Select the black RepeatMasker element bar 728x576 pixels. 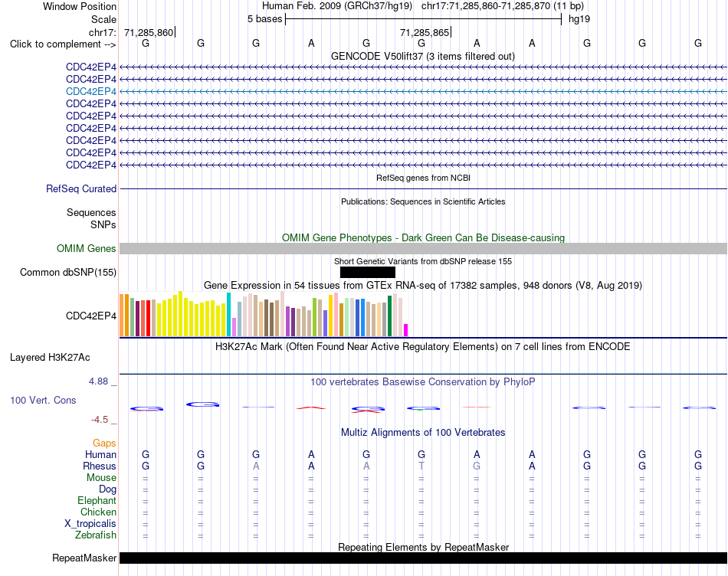point(423,558)
